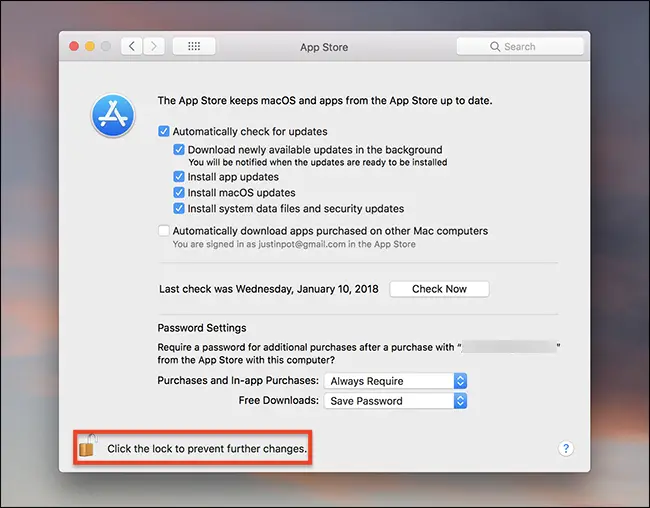Enable Automatically download apps purchased on other Macs
Screen dimensions: 650x508
click(x=164, y=230)
